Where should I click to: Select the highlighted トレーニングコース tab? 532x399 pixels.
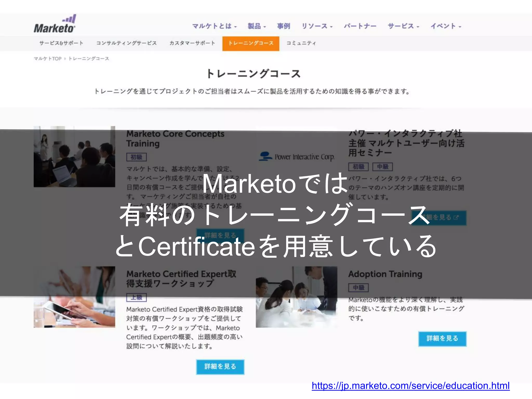click(251, 43)
